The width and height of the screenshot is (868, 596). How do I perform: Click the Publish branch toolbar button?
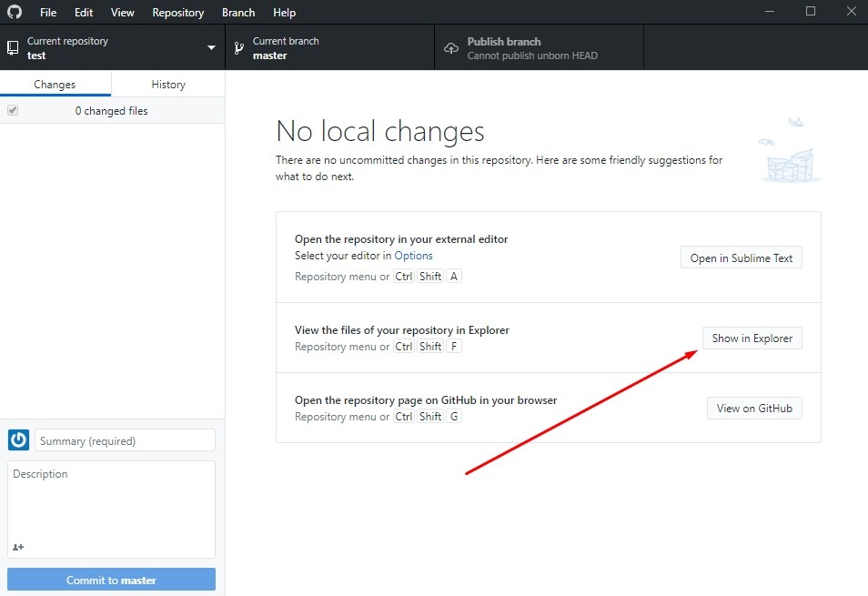click(x=540, y=47)
